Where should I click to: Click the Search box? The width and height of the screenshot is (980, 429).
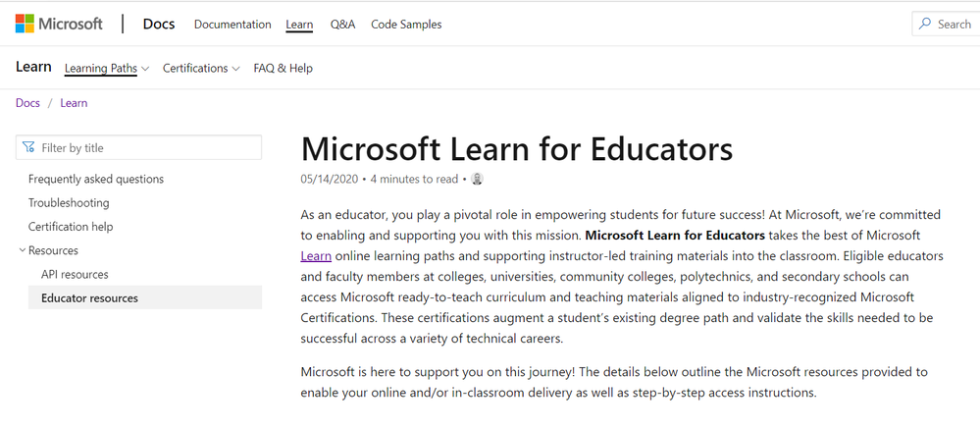[946, 24]
